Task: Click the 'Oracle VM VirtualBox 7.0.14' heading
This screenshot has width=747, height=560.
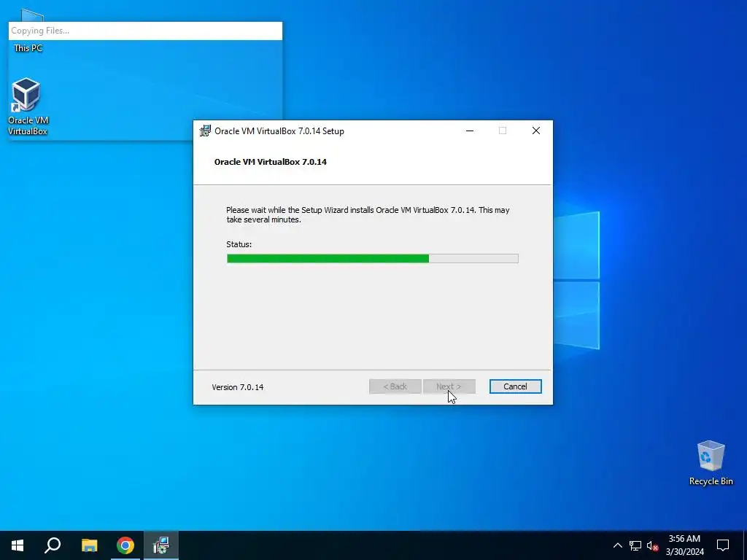Action: point(271,162)
